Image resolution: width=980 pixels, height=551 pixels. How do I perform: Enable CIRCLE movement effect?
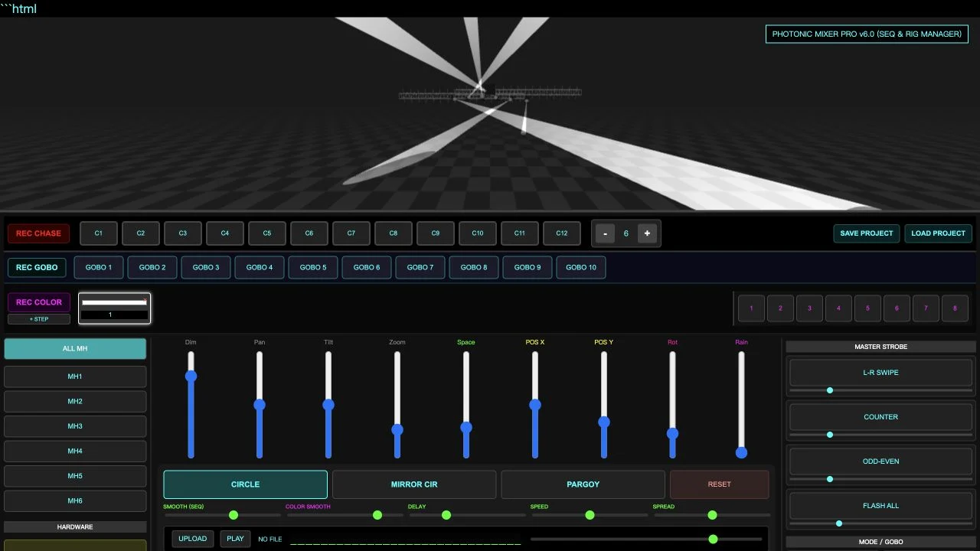click(x=245, y=484)
